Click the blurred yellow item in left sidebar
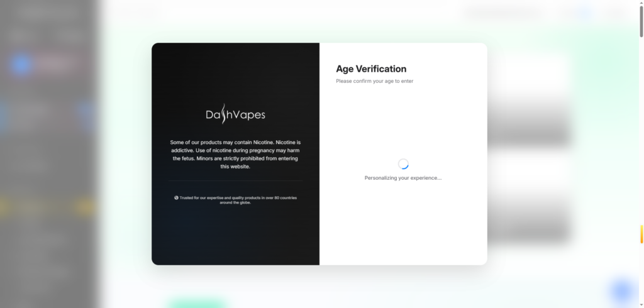 (x=84, y=206)
